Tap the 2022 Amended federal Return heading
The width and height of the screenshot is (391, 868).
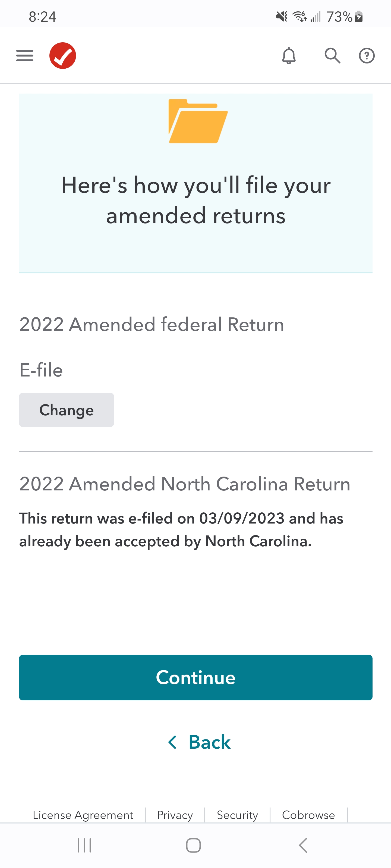(152, 324)
